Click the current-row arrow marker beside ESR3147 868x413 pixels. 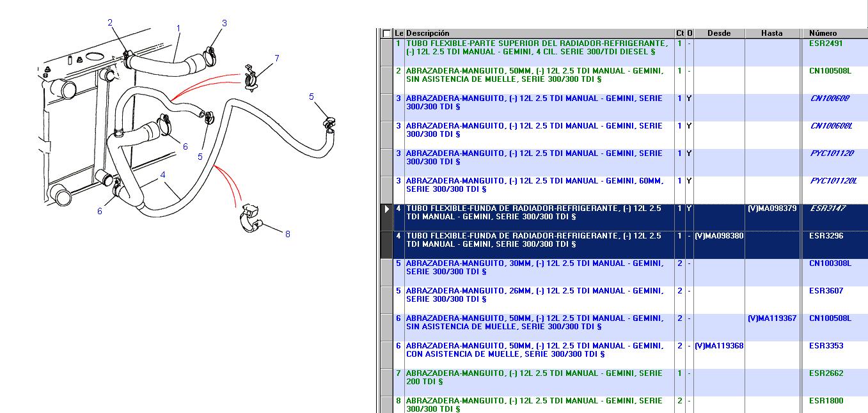[386, 208]
